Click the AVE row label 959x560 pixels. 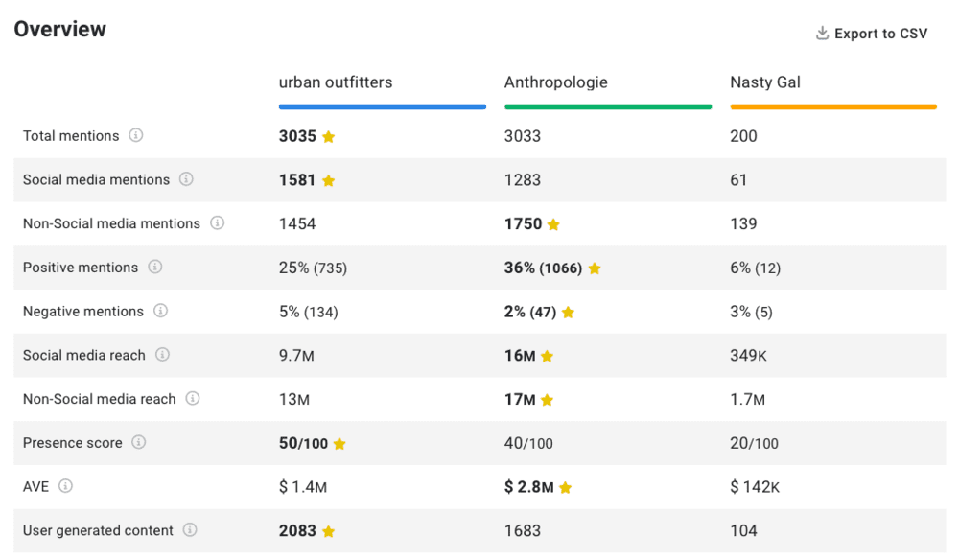point(35,487)
